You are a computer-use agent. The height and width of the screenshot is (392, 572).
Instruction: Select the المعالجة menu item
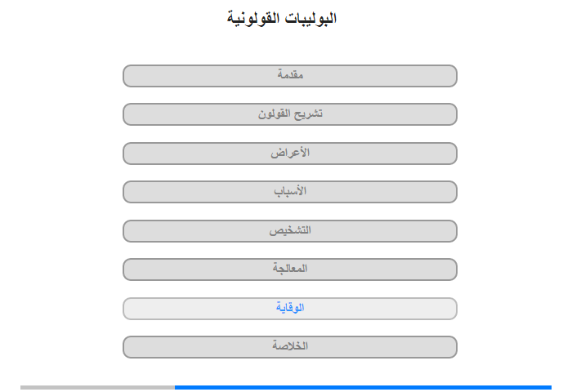click(x=290, y=269)
